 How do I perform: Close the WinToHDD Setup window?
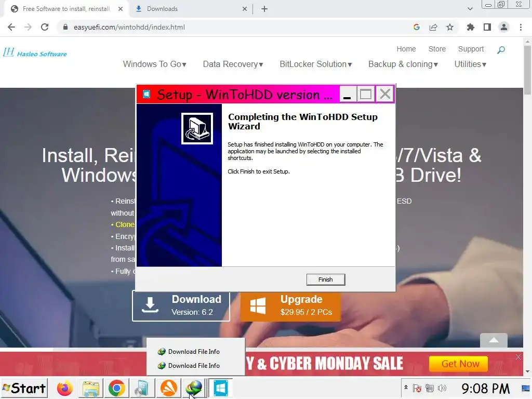point(385,94)
